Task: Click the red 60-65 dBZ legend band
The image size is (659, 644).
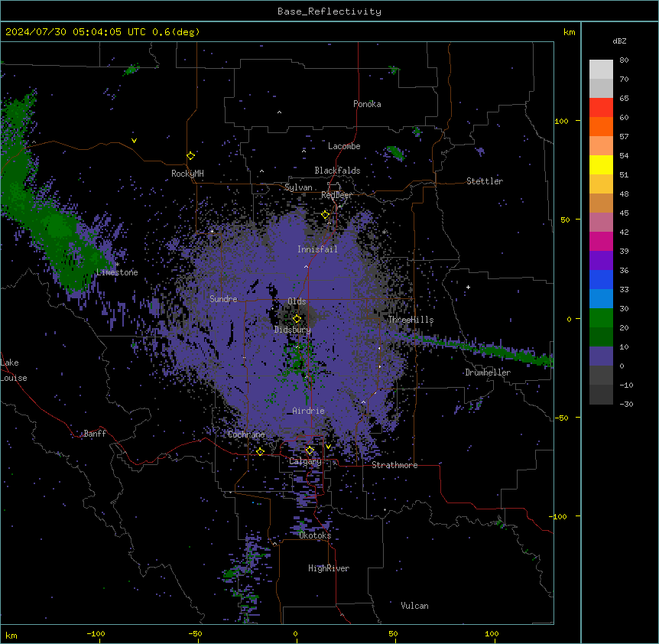Action: point(601,107)
